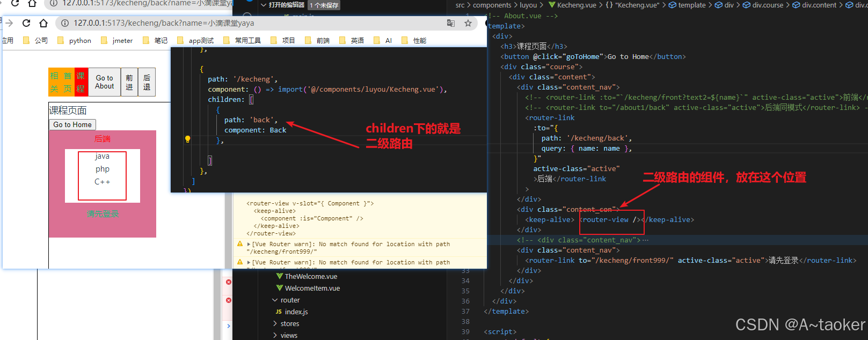Open the 常用工具 bookmark folder
The image size is (868, 340).
(x=242, y=40)
